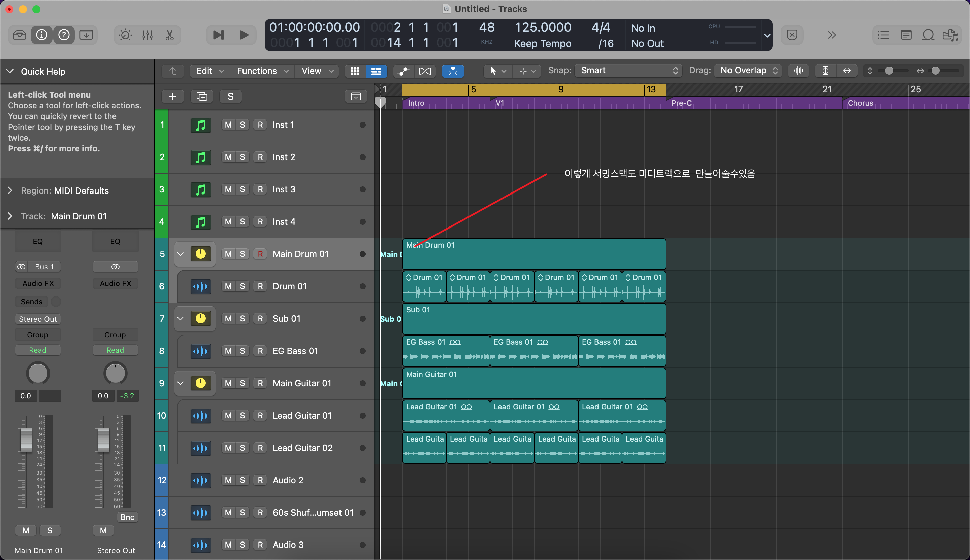
Task: Click the Drum 01 audio waveform icon
Action: (x=200, y=286)
